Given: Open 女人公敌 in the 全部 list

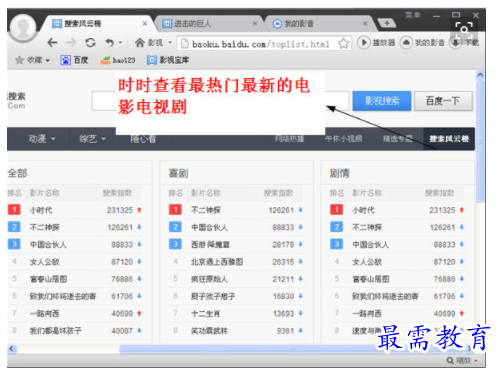Looking at the screenshot, I should coord(45,262).
